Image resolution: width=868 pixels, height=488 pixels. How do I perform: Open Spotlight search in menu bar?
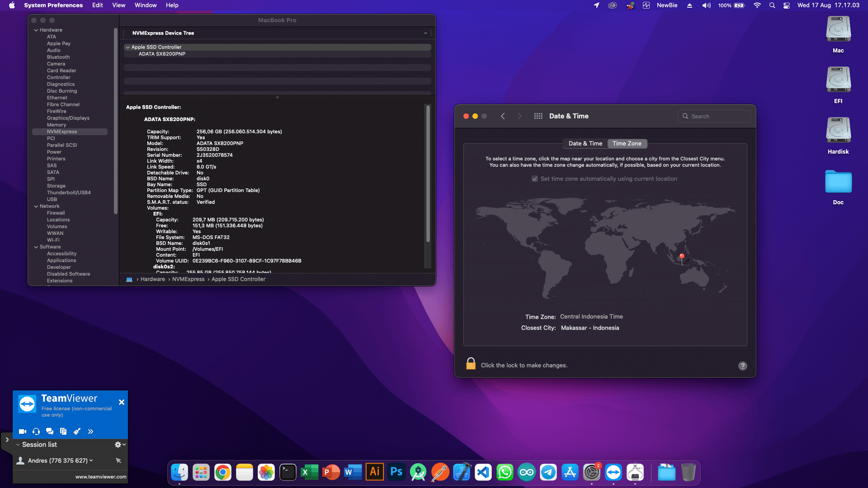[772, 5]
